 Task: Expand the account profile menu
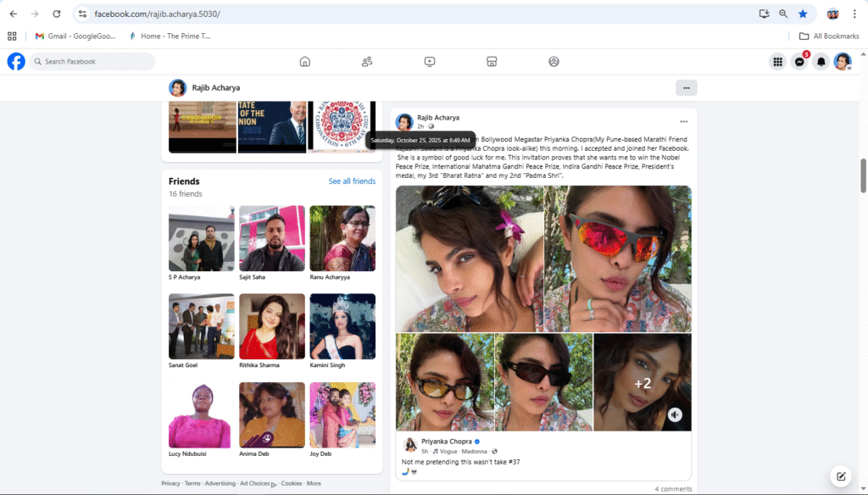(x=843, y=62)
